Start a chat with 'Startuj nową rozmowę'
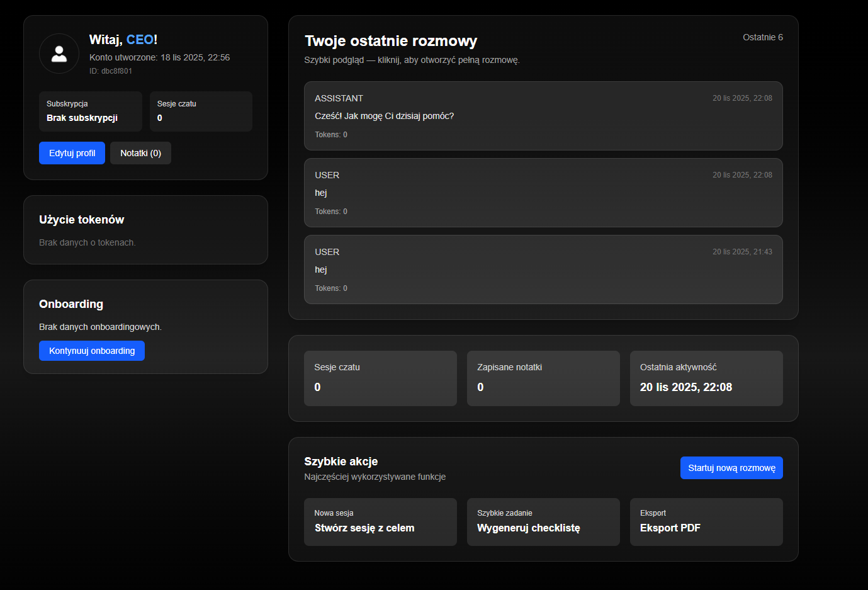Screen dimensions: 868x590 (731, 467)
